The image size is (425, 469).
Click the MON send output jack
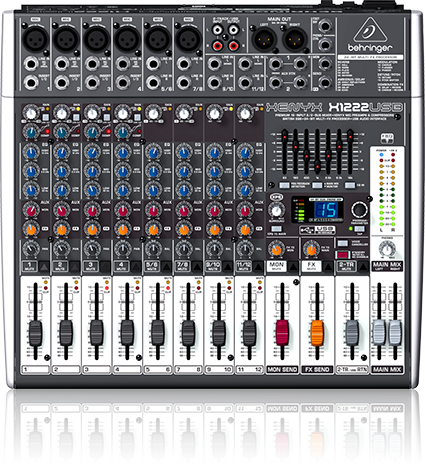point(325,63)
